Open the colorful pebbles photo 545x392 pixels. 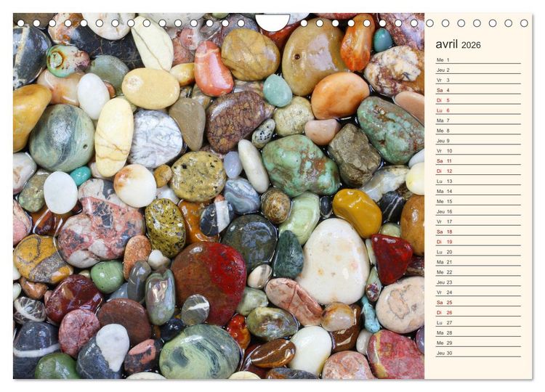(x=219, y=196)
